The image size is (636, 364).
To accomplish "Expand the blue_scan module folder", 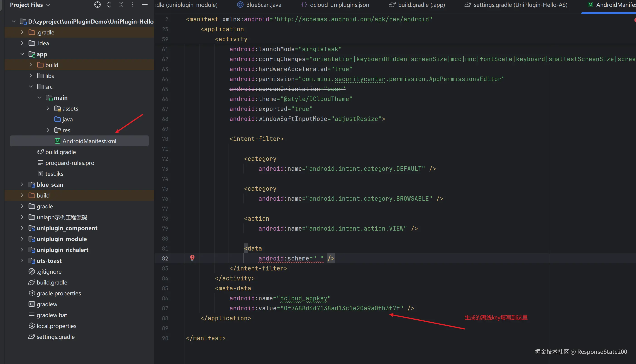I will click(22, 185).
